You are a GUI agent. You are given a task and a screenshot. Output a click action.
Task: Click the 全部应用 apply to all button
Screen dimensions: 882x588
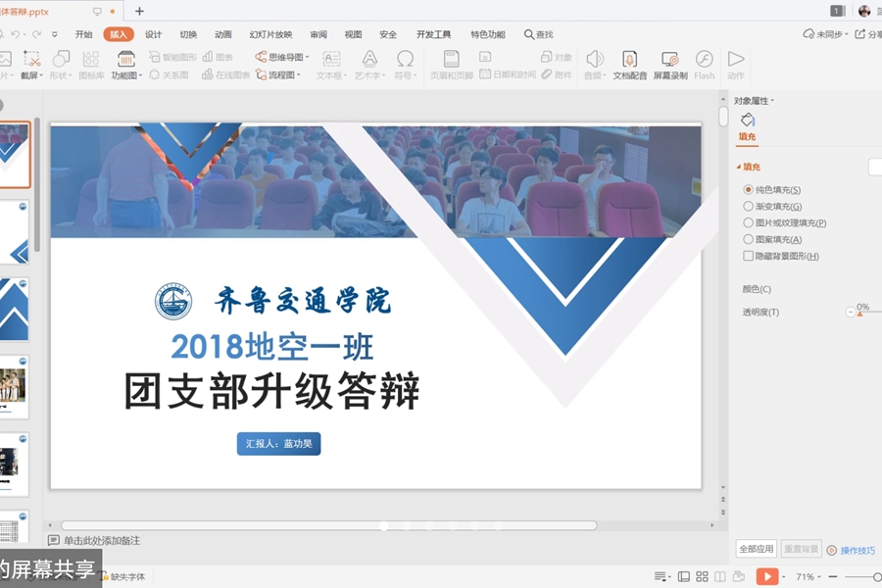point(756,549)
